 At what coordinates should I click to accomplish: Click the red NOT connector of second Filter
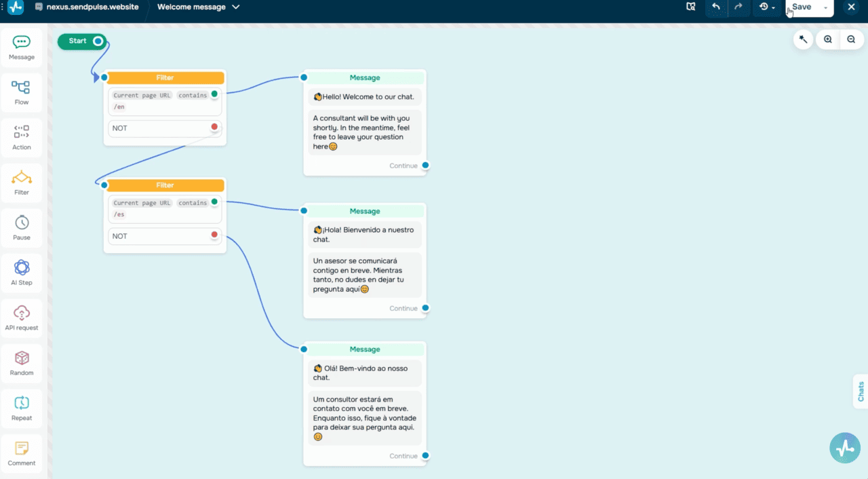point(214,235)
